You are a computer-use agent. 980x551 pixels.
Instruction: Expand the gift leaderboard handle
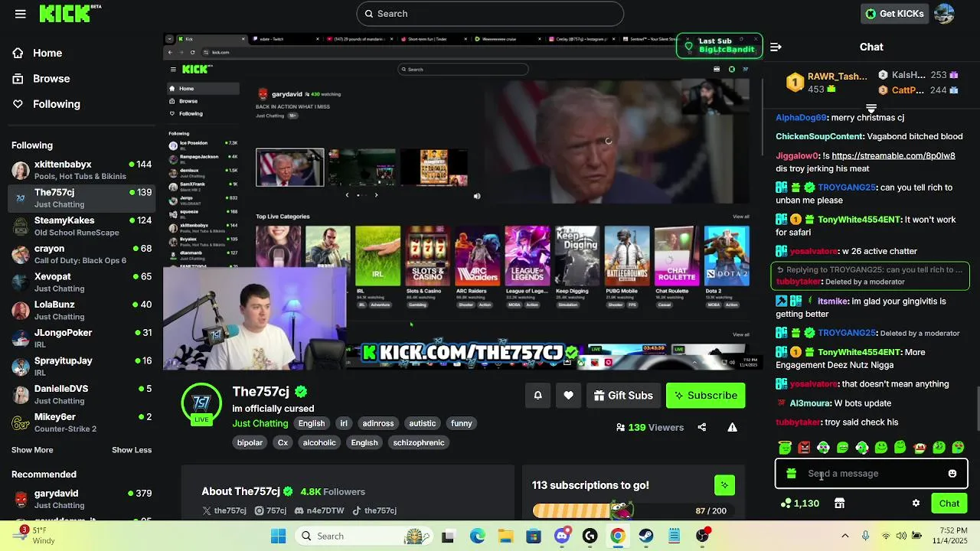point(871,109)
